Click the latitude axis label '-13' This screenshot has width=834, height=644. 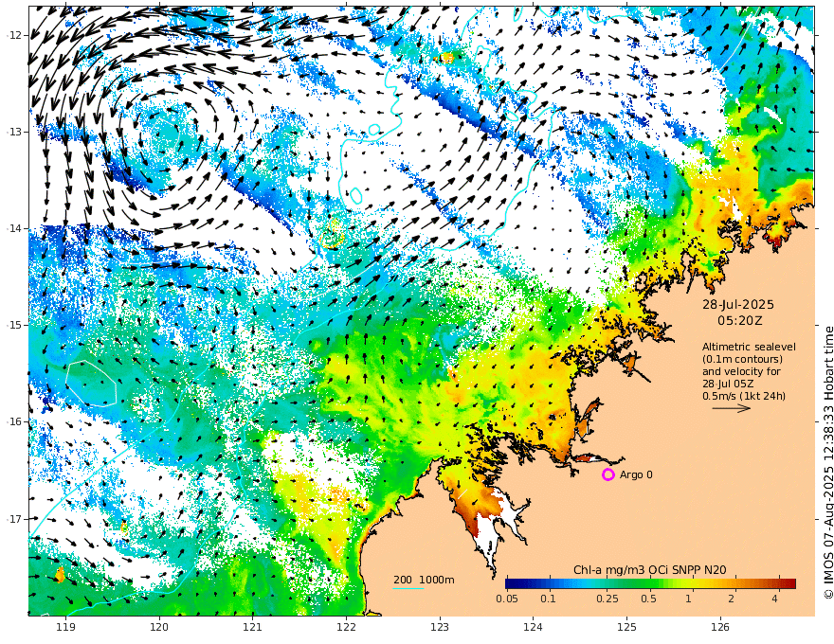pos(15,132)
